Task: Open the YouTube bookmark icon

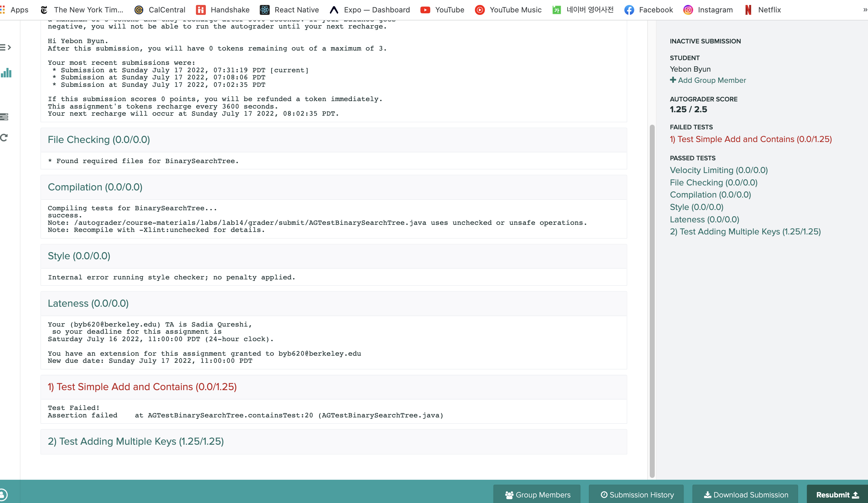Action: pyautogui.click(x=425, y=10)
